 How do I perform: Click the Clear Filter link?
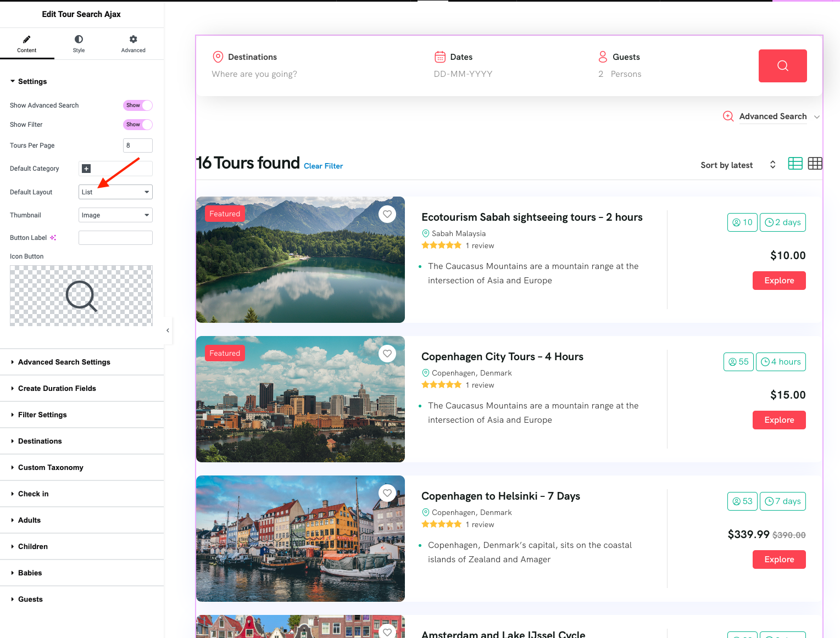click(323, 166)
